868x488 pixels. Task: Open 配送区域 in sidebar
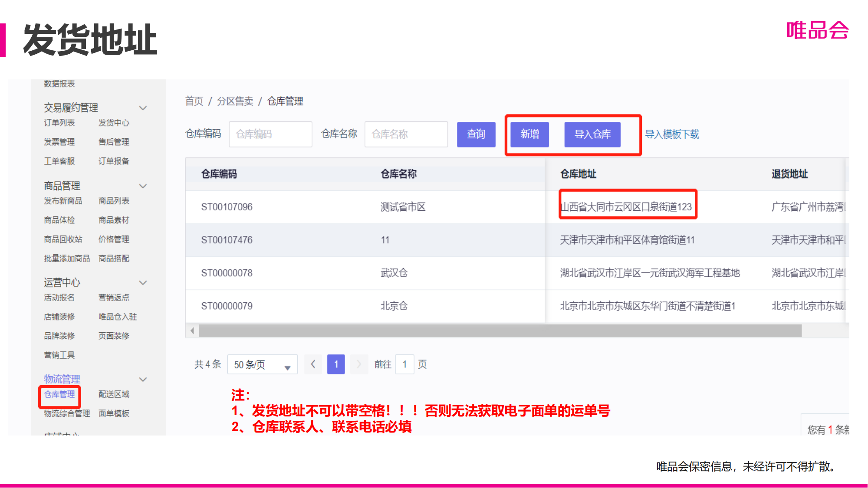tap(114, 394)
